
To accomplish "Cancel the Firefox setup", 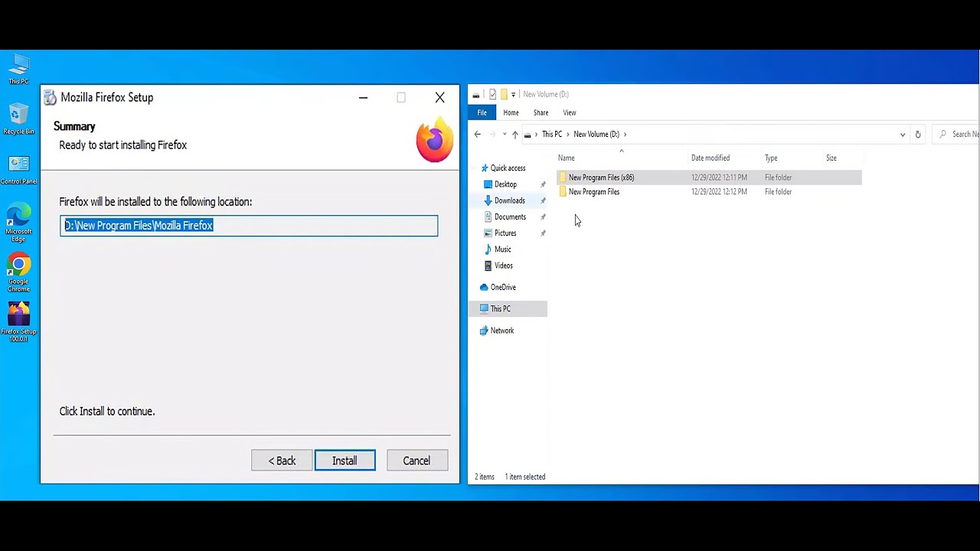I will point(416,461).
